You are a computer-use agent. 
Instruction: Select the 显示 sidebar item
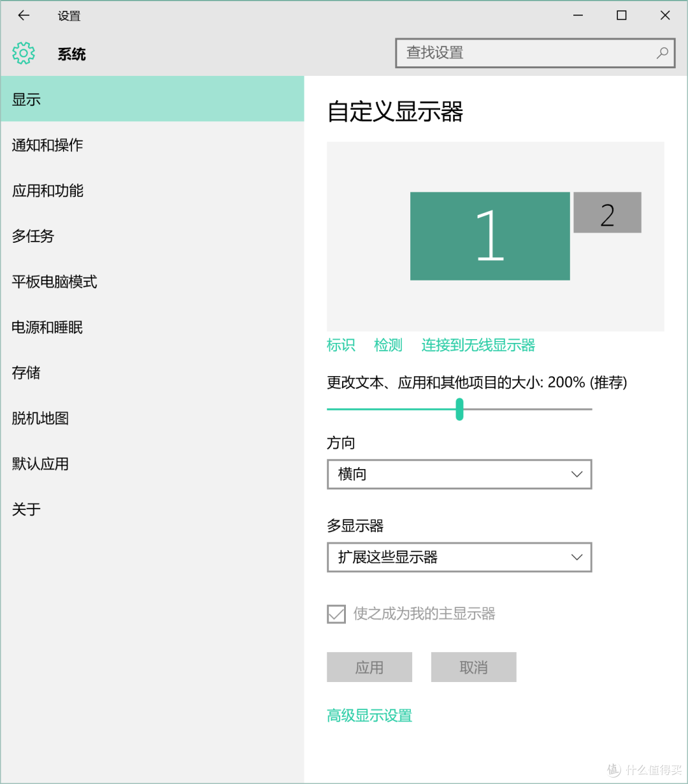click(152, 99)
